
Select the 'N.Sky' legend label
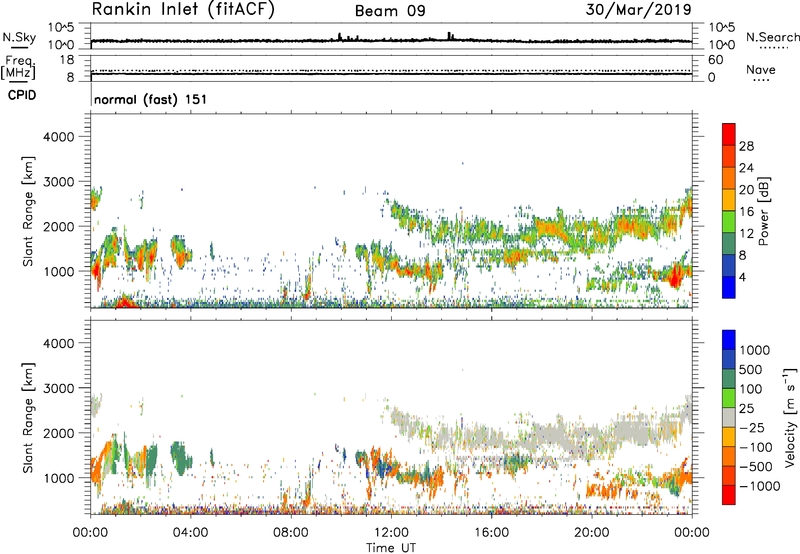[x=19, y=37]
